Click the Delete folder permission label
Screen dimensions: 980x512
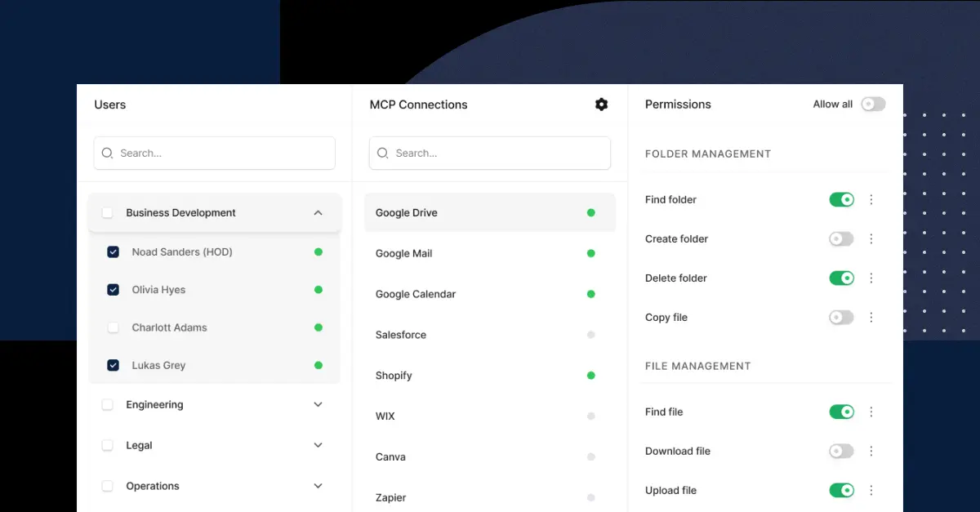tap(675, 278)
